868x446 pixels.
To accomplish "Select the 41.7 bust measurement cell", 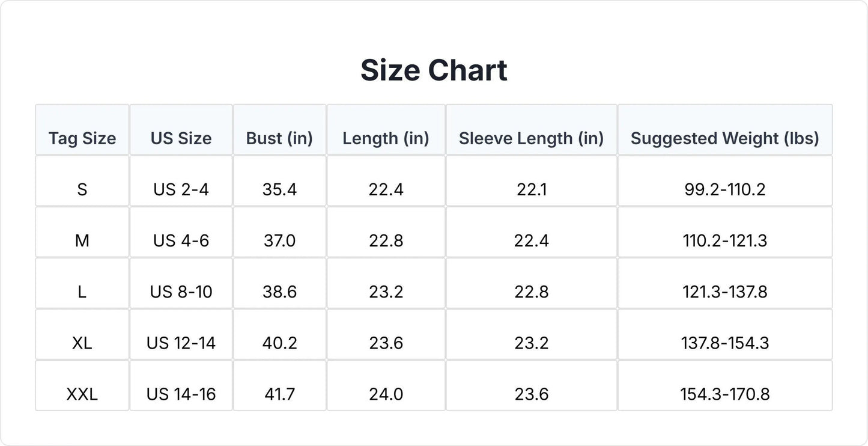I will [x=279, y=385].
